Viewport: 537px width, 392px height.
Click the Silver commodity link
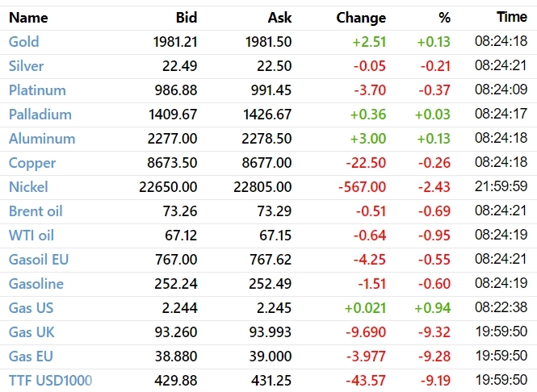(x=26, y=66)
